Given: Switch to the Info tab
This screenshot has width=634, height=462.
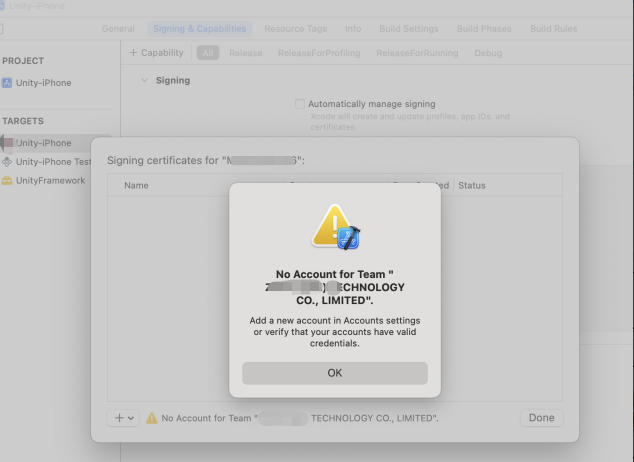Looking at the screenshot, I should (x=353, y=29).
